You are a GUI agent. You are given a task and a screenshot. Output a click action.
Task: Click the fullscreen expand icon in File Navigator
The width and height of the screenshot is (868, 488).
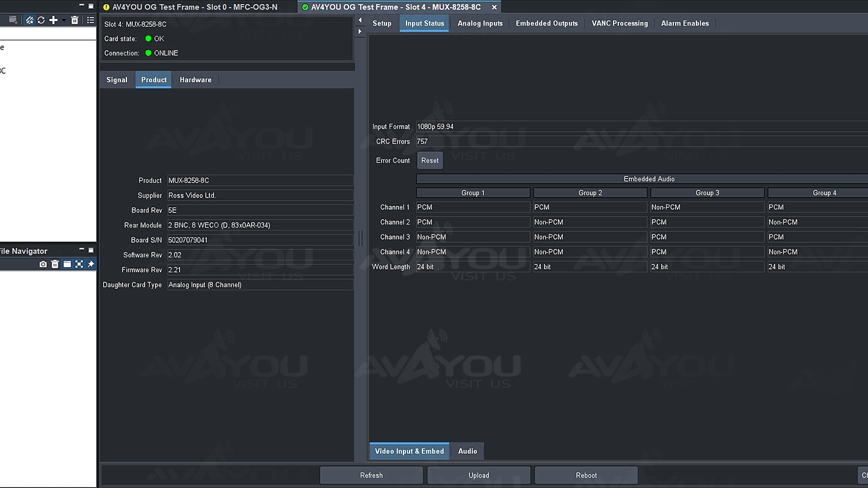click(x=79, y=264)
